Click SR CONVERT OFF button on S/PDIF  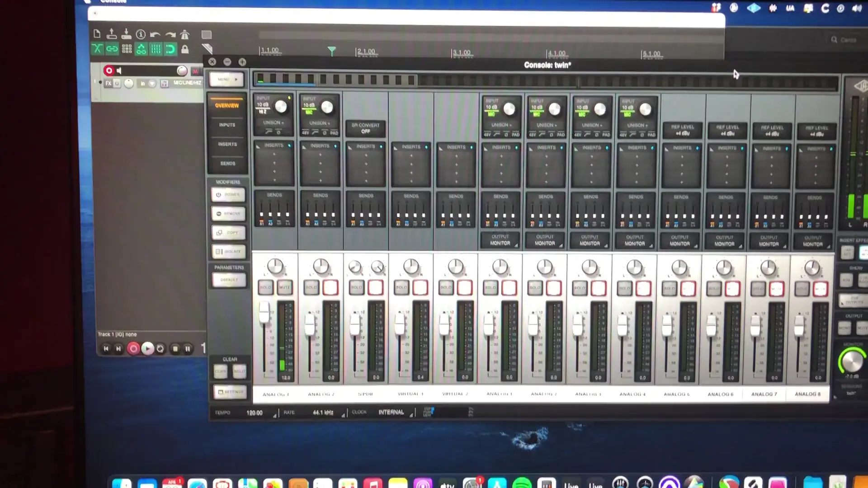365,128
